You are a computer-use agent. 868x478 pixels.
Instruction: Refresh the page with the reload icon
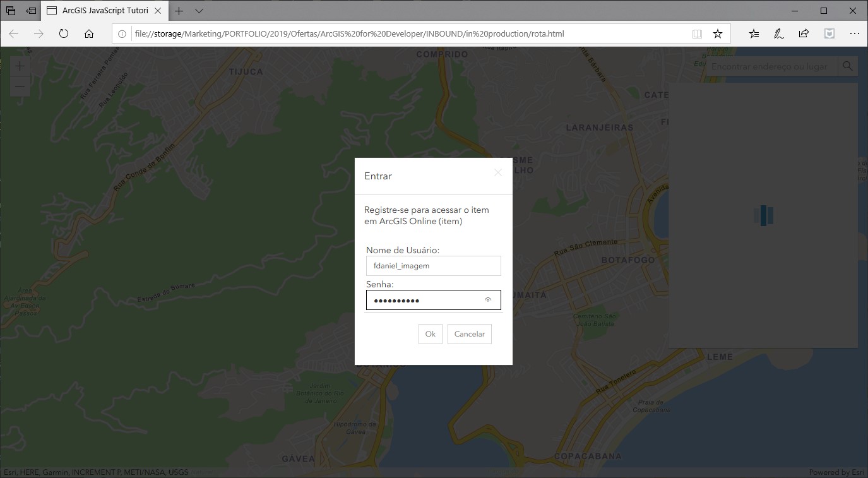point(63,34)
